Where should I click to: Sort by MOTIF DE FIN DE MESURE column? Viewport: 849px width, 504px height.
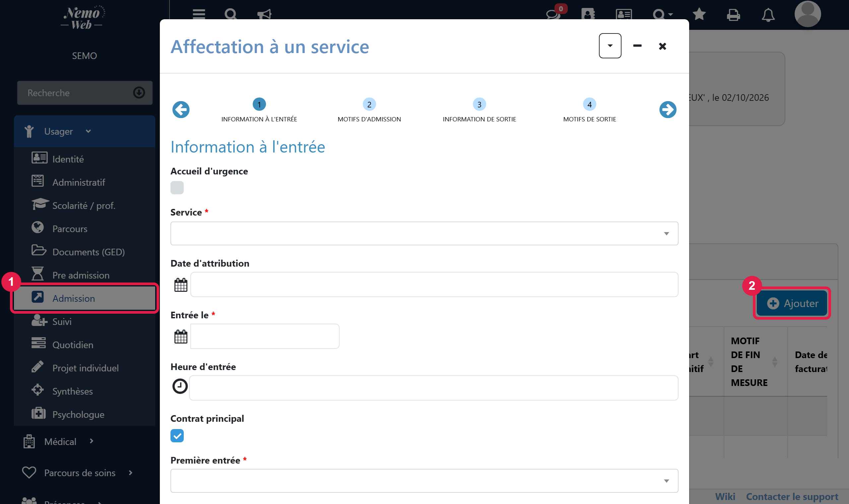[x=755, y=362]
